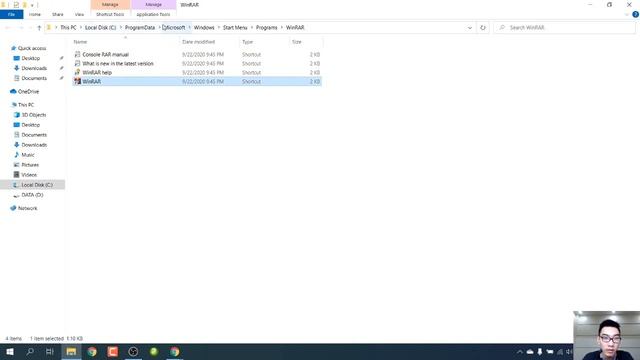640x360 pixels.
Task: Click the Back navigation arrow
Action: (7, 28)
